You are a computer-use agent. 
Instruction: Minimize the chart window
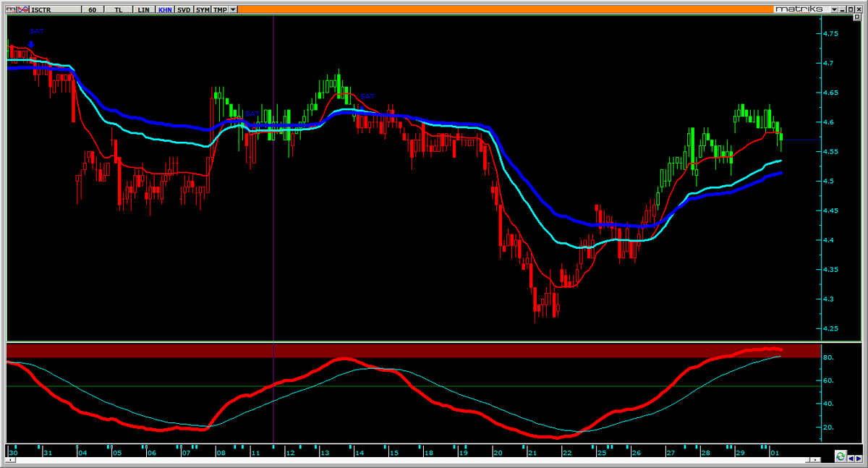click(843, 9)
